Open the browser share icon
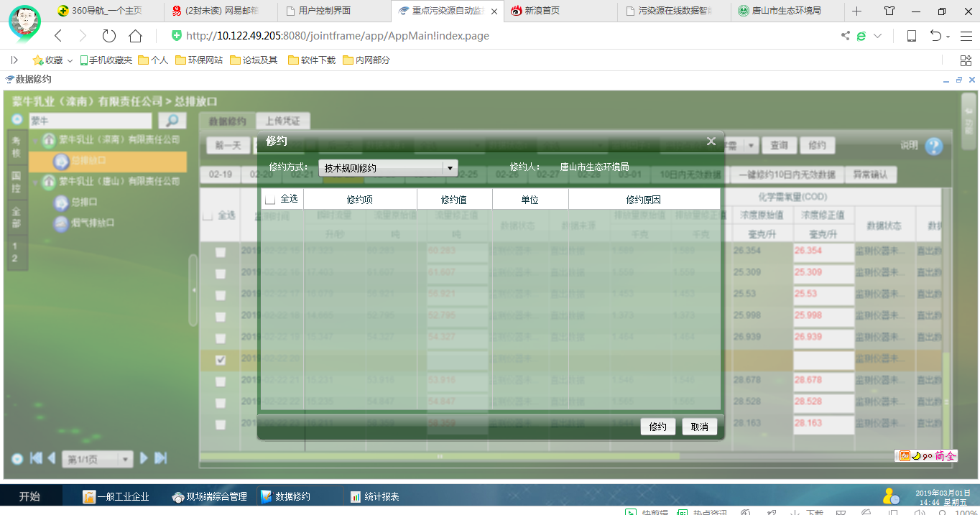Viewport: 980px width, 515px height. [x=846, y=36]
